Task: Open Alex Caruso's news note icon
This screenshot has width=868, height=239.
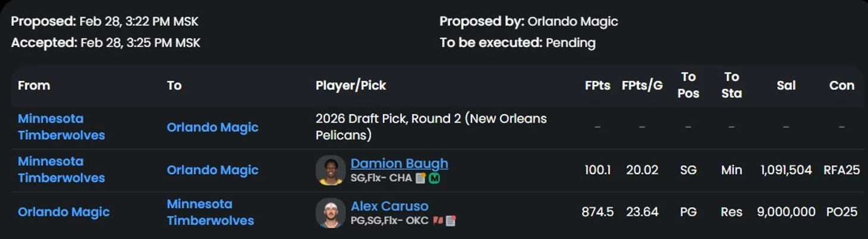Action: [x=451, y=221]
